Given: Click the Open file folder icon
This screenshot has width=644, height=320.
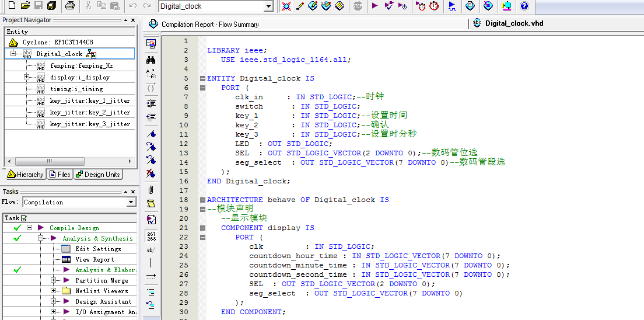Looking at the screenshot, I should 25,6.
